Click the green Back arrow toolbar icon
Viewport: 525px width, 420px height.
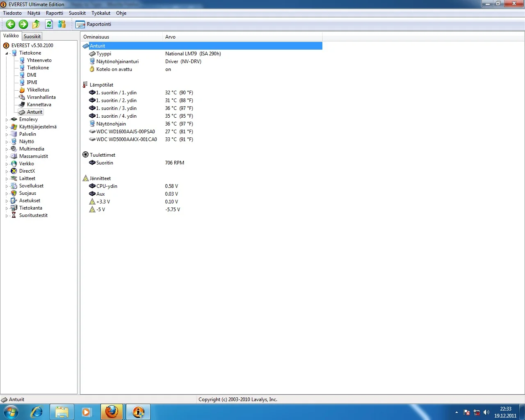11,24
